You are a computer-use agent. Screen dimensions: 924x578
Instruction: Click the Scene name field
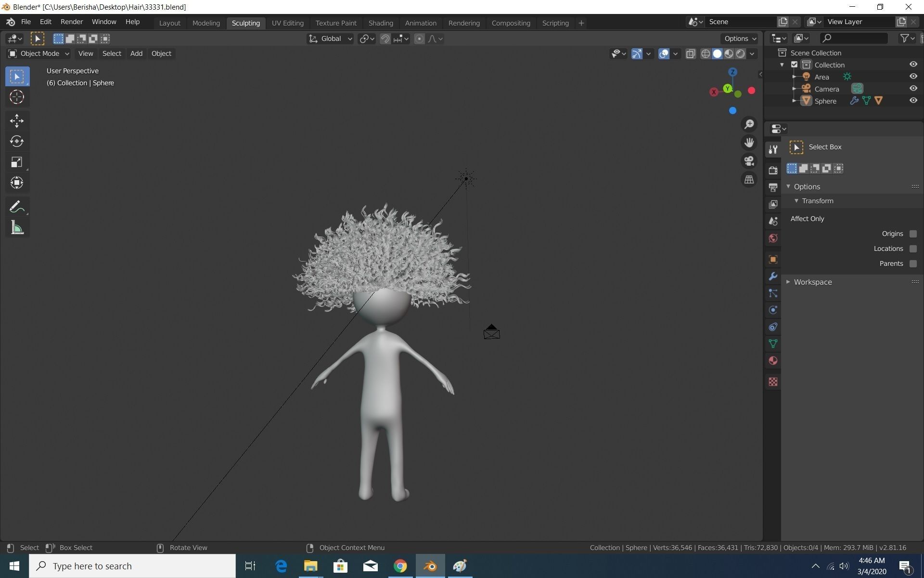tap(741, 22)
